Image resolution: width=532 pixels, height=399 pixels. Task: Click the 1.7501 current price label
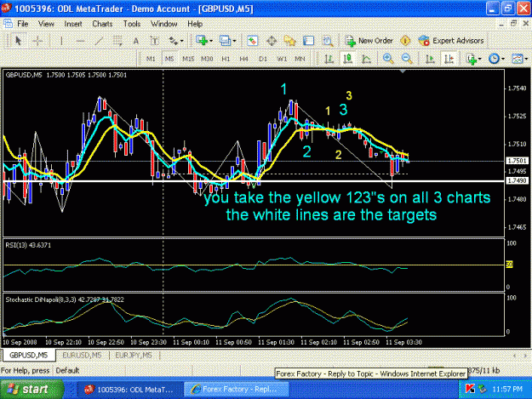click(517, 161)
